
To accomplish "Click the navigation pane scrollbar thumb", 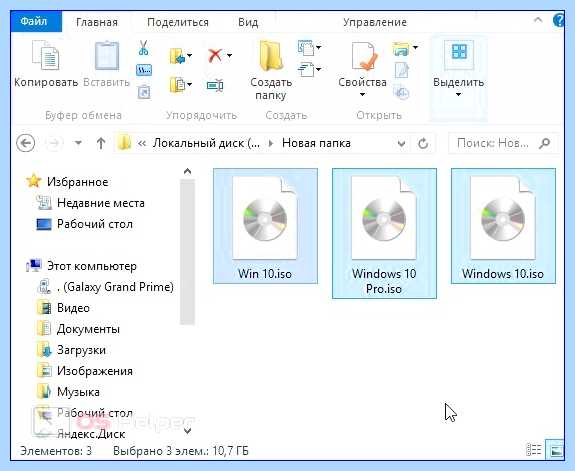I will pyautogui.click(x=187, y=252).
